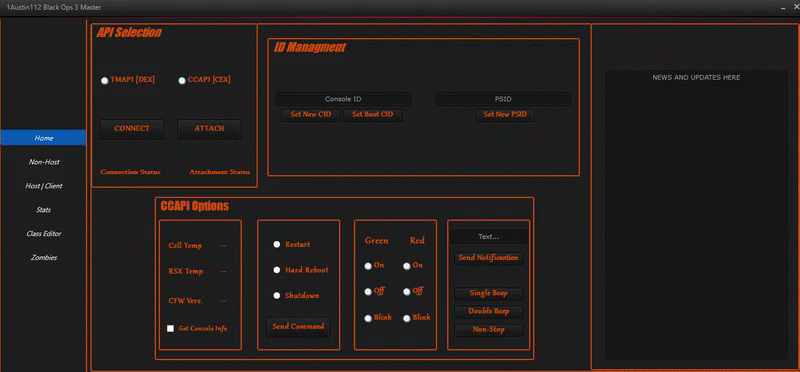Image resolution: width=800 pixels, height=372 pixels.
Task: Click the ATTACH button
Action: point(209,129)
